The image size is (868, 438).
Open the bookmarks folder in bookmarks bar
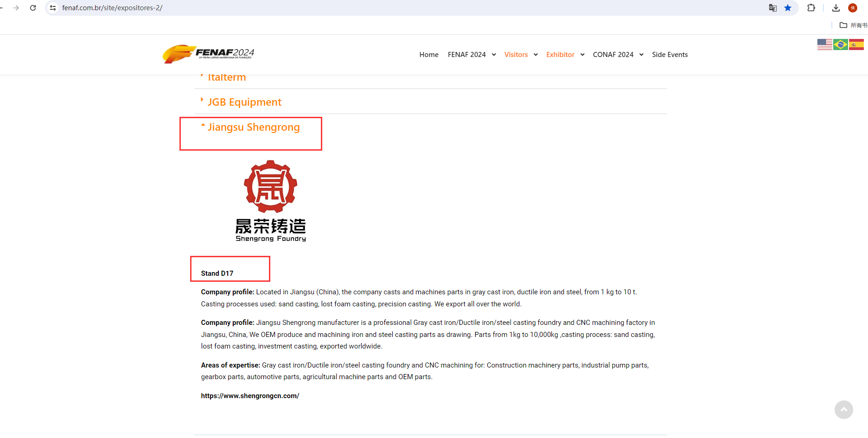[853, 25]
